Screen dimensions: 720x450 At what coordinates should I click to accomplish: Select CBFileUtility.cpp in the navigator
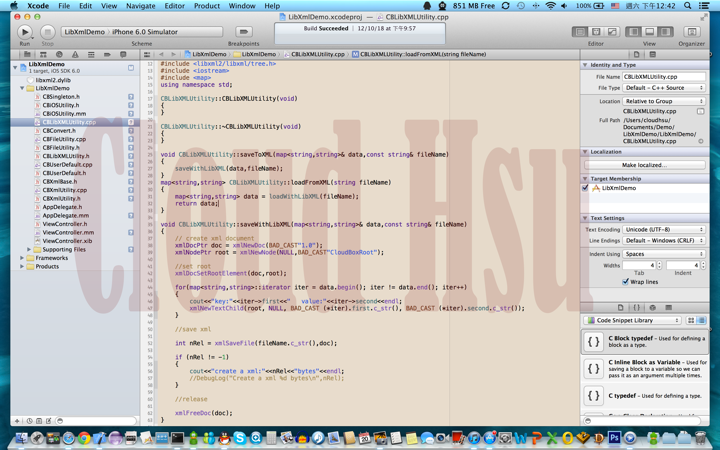pyautogui.click(x=64, y=139)
